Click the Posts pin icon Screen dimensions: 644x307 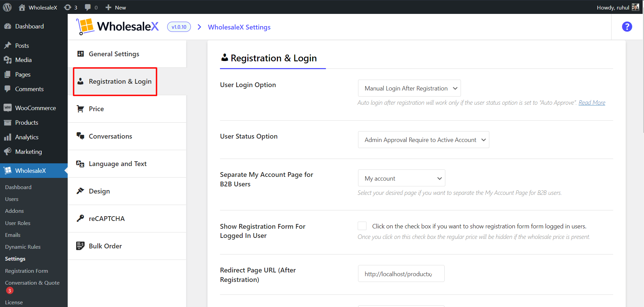point(7,45)
